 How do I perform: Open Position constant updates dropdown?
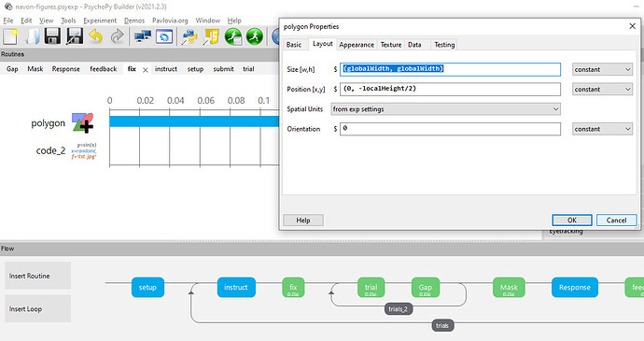pyautogui.click(x=602, y=90)
